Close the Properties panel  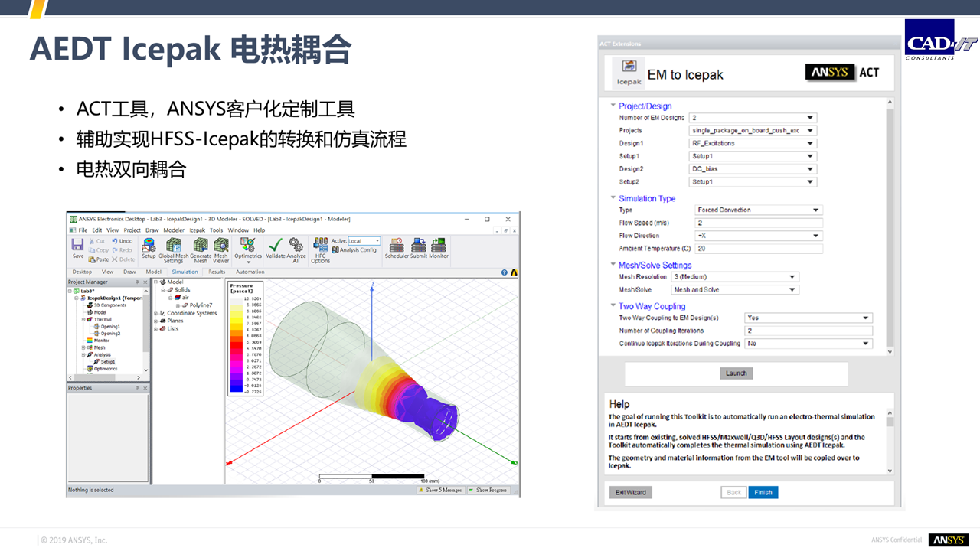[146, 388]
